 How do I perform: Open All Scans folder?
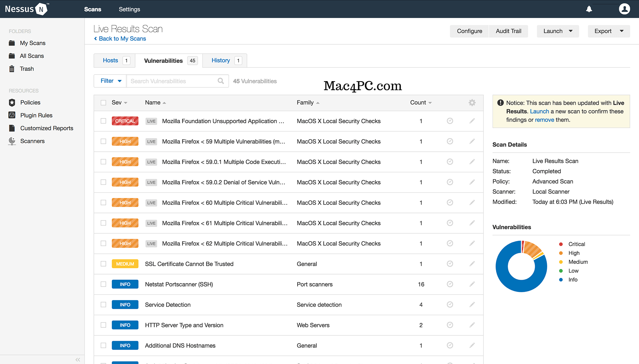32,56
